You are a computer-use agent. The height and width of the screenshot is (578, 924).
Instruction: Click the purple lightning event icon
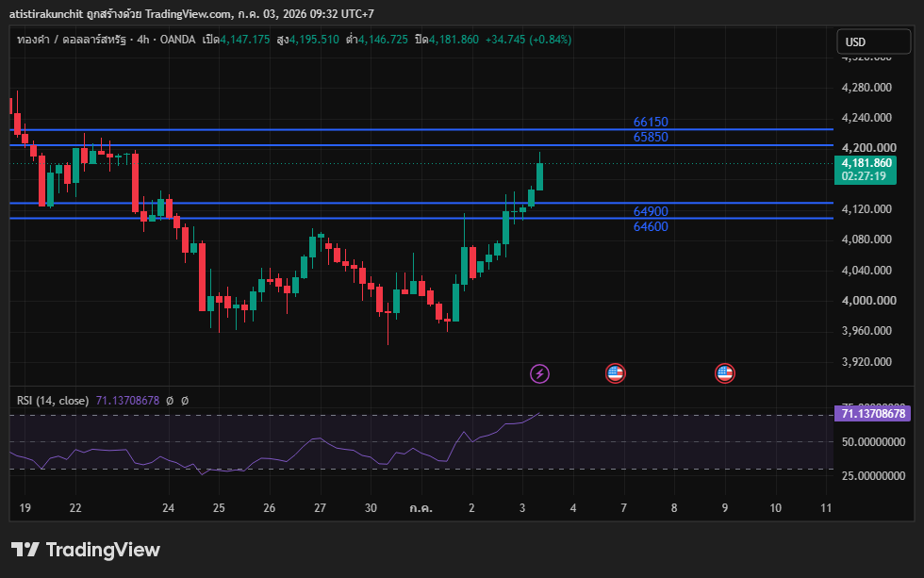[539, 373]
